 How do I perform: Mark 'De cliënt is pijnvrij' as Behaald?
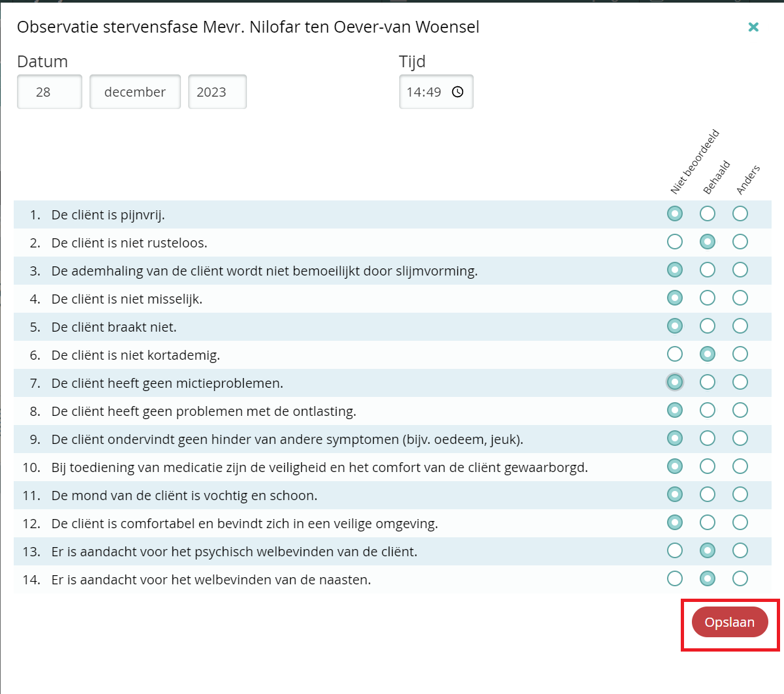(x=708, y=213)
